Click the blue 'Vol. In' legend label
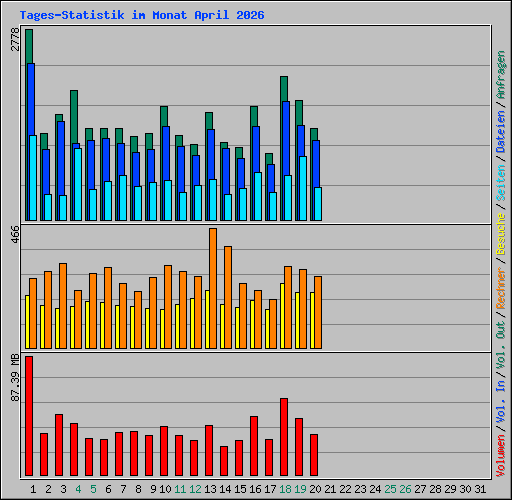 501,402
